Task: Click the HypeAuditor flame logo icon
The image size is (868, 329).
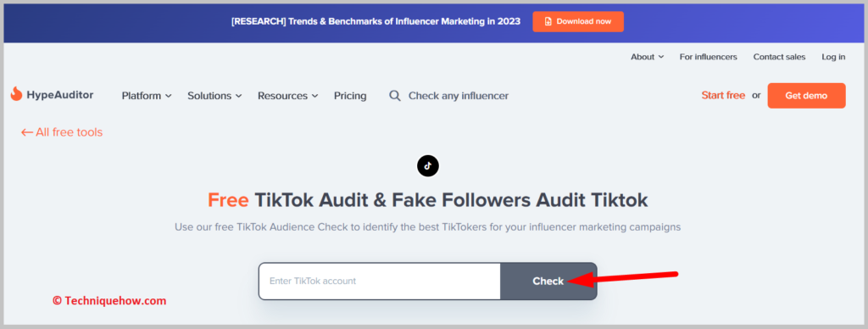Action: coord(16,94)
